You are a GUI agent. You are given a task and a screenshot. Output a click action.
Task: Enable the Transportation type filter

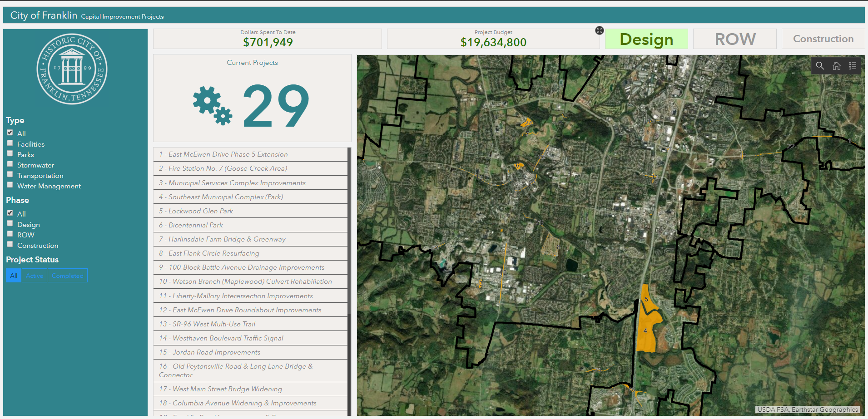(10, 175)
